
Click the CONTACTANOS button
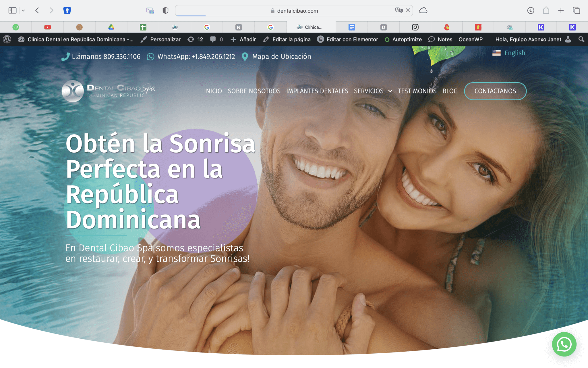click(495, 91)
